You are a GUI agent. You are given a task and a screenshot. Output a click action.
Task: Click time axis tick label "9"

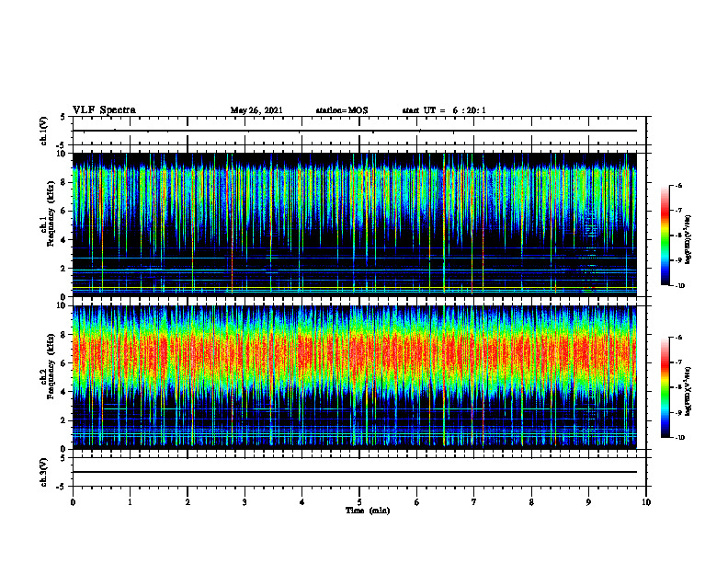click(x=588, y=501)
